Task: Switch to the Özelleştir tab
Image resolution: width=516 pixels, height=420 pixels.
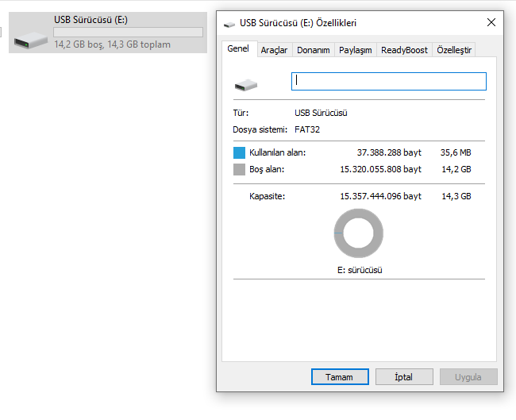Action: click(454, 50)
